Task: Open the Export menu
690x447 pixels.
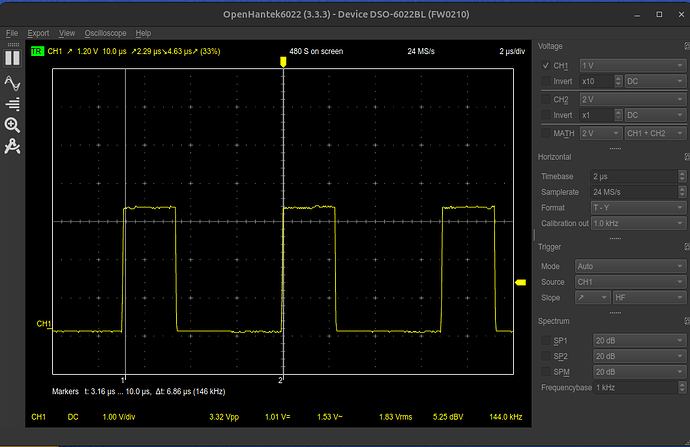Action: pos(38,33)
